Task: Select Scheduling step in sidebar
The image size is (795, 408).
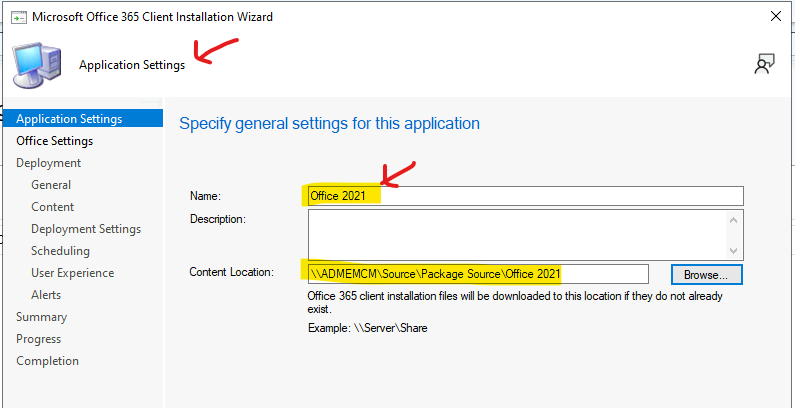Action: (60, 250)
